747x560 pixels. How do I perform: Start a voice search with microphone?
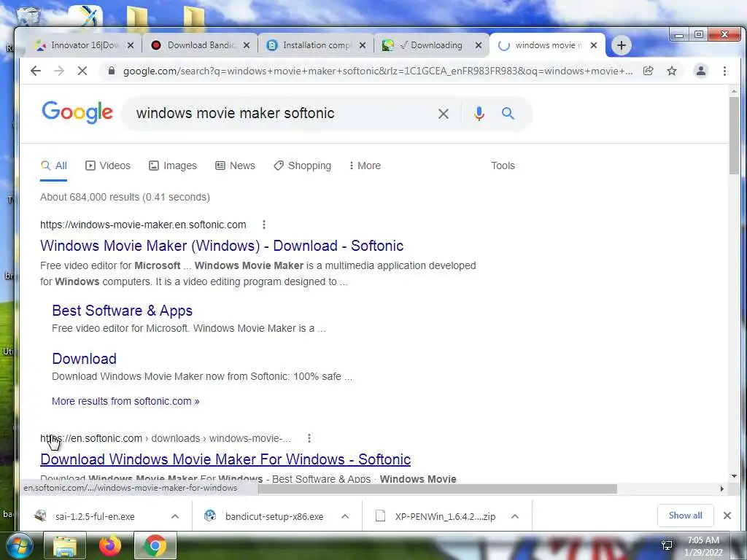(x=479, y=113)
